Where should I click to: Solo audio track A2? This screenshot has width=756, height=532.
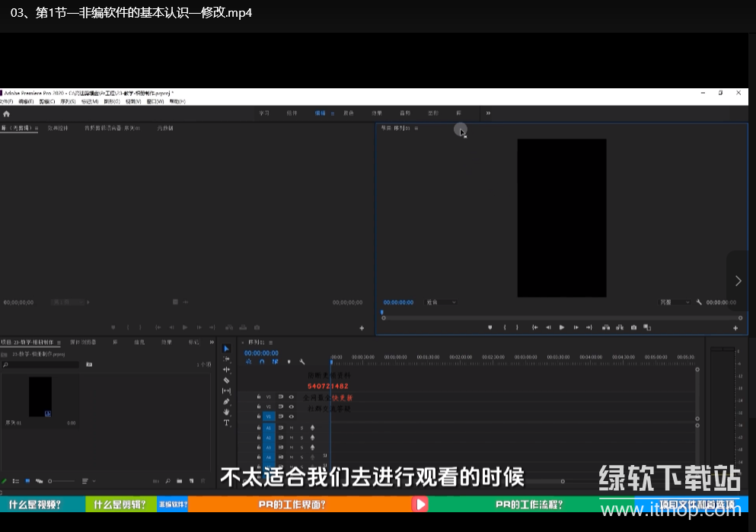click(x=301, y=438)
